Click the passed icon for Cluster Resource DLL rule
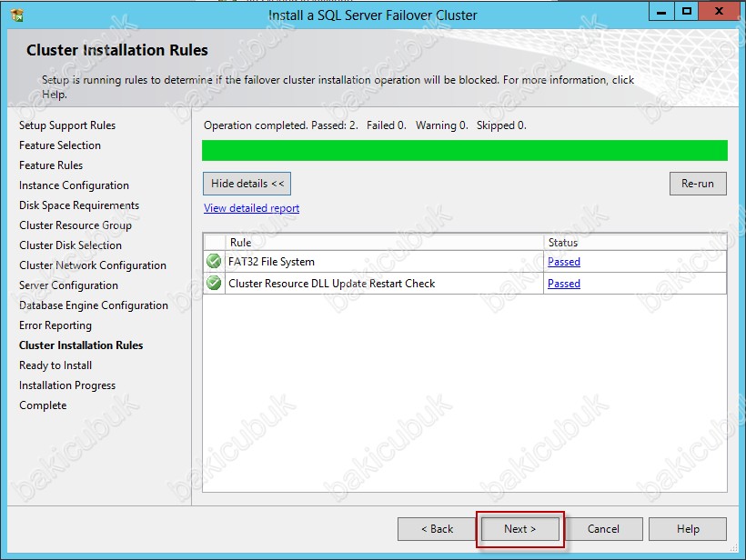This screenshot has height=560, width=746. 214,283
